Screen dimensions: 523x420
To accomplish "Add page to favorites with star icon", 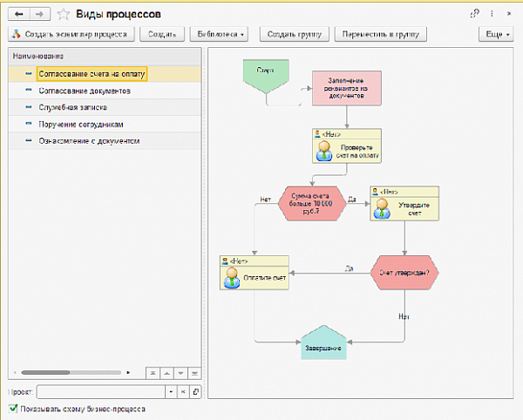I will (x=63, y=14).
